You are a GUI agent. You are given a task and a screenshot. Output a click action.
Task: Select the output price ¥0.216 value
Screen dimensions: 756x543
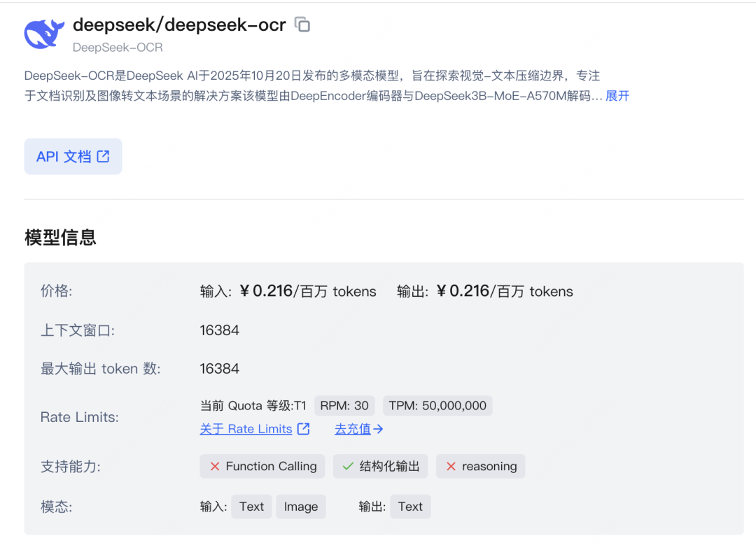coord(463,291)
